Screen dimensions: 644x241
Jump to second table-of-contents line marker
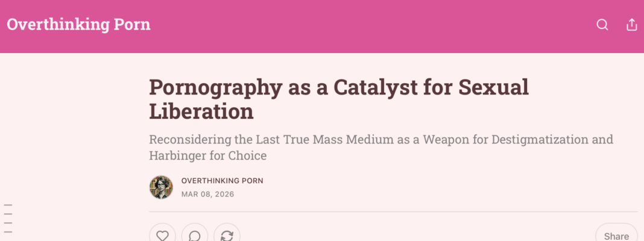(x=8, y=214)
